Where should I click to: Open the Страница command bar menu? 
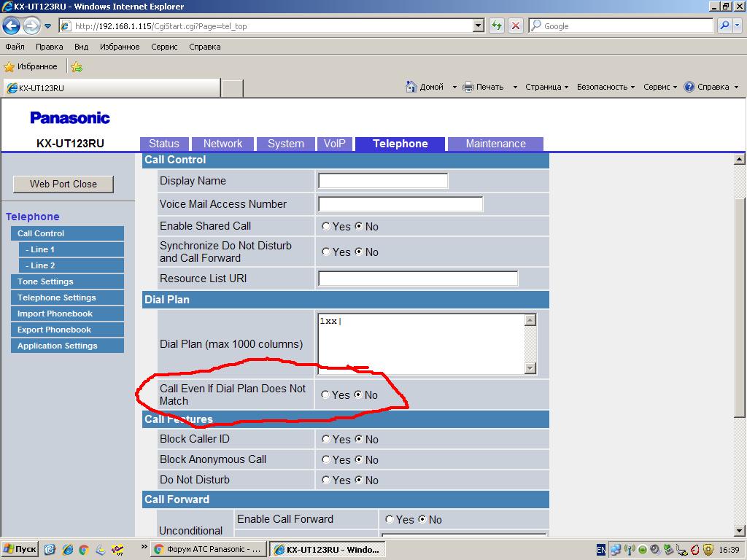coord(546,87)
